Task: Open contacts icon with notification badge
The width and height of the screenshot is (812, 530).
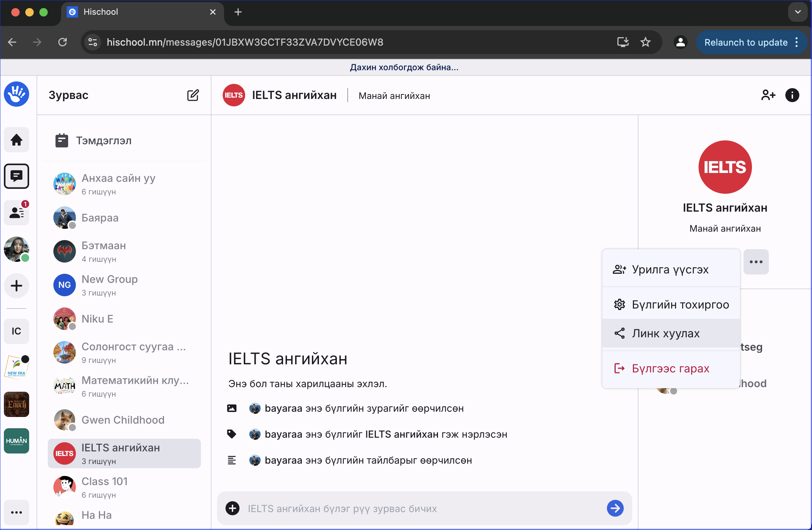Action: coord(17,212)
